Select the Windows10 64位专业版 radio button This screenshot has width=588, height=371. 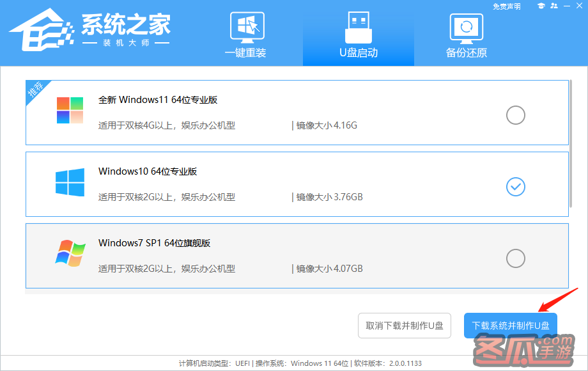tap(516, 187)
